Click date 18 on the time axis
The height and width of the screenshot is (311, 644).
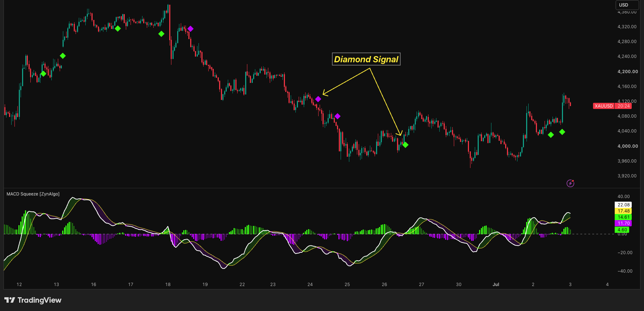click(x=168, y=285)
